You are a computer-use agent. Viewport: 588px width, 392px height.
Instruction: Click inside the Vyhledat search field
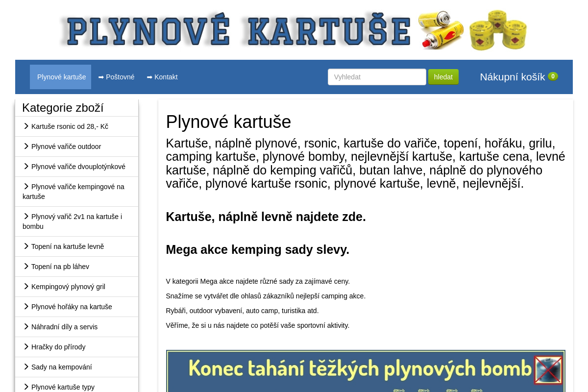coord(377,77)
